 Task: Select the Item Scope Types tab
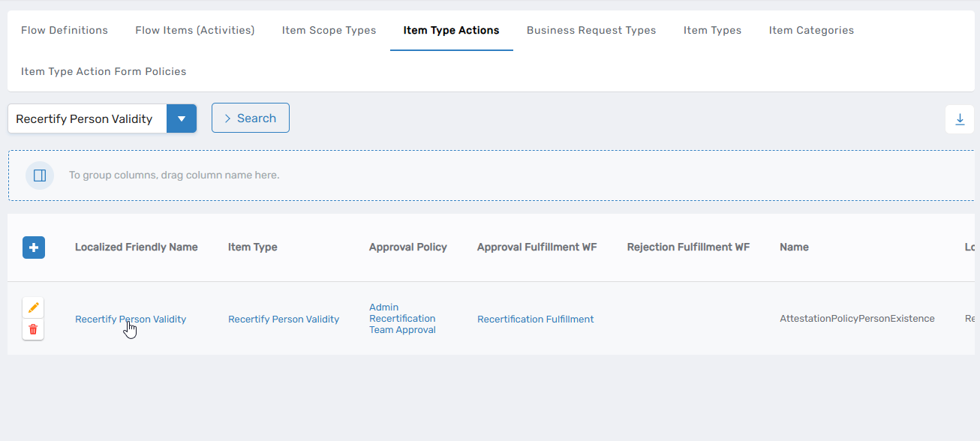(x=329, y=31)
